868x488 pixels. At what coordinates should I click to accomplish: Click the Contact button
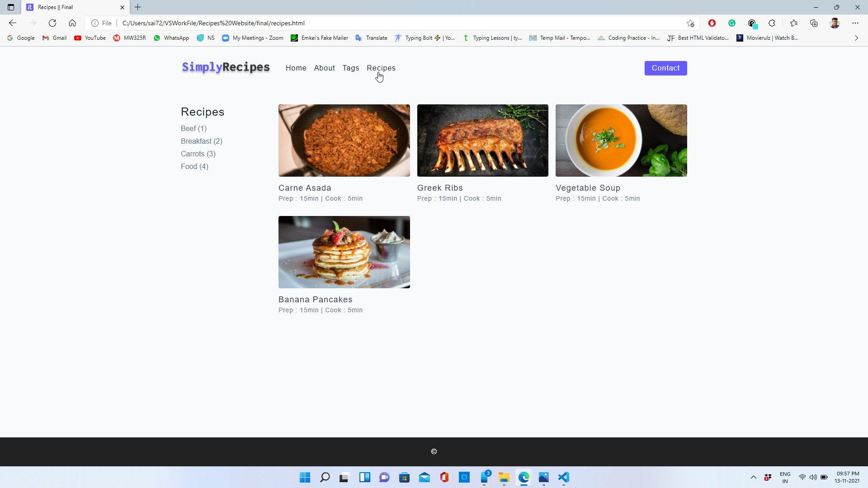tap(665, 68)
